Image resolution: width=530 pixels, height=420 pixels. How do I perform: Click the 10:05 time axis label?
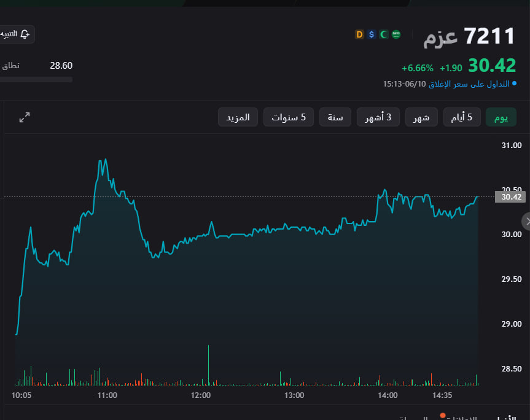(21, 395)
